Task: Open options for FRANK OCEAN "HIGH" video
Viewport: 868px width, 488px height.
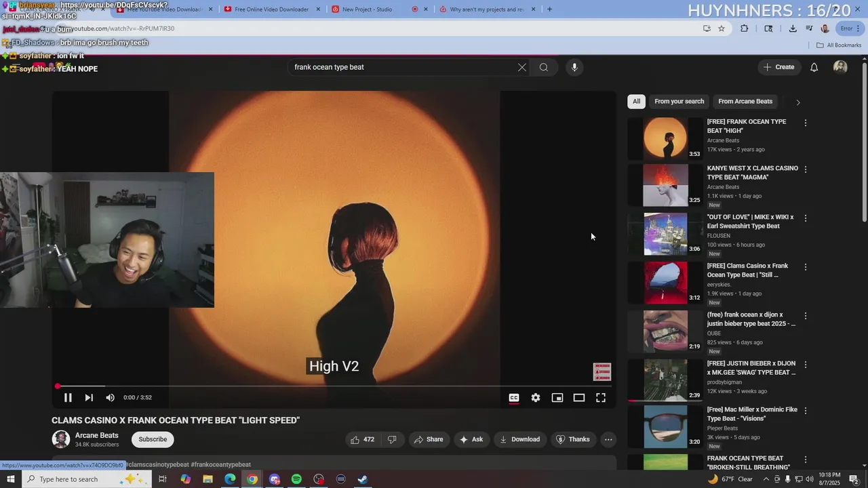Action: (806, 123)
